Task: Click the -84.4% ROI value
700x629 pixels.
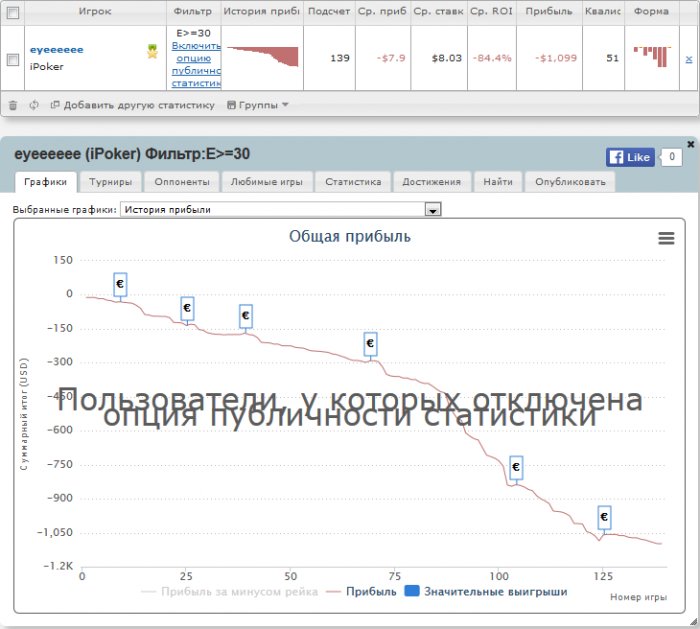Action: tap(492, 58)
